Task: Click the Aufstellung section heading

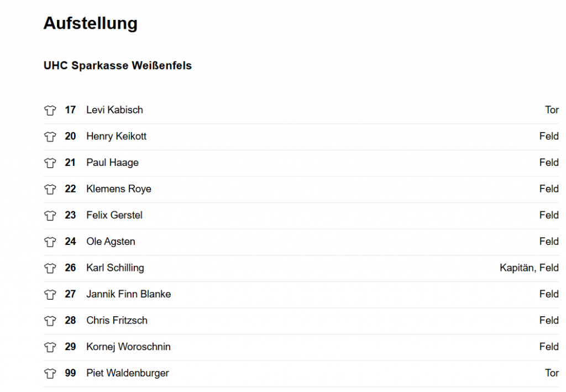Action: 91,23
